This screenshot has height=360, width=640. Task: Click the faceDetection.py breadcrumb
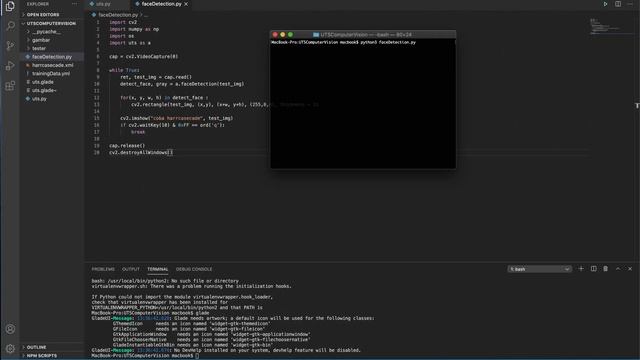118,15
